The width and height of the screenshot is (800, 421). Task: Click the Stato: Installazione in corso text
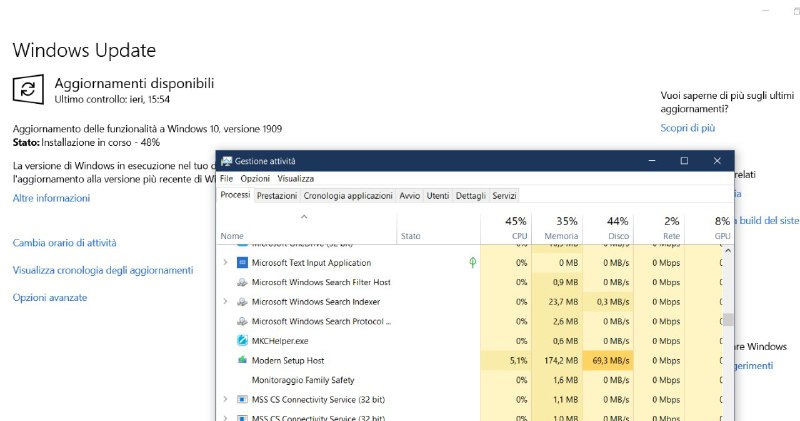(x=86, y=142)
